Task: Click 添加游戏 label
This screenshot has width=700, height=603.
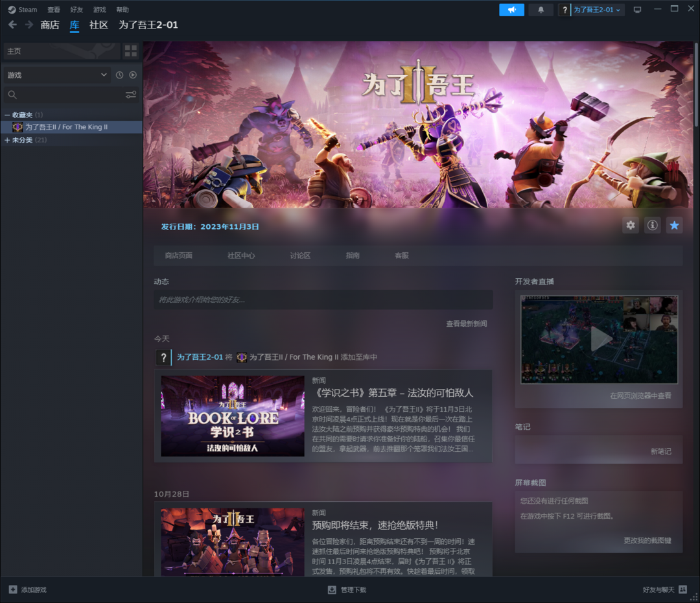Action: pyautogui.click(x=34, y=590)
